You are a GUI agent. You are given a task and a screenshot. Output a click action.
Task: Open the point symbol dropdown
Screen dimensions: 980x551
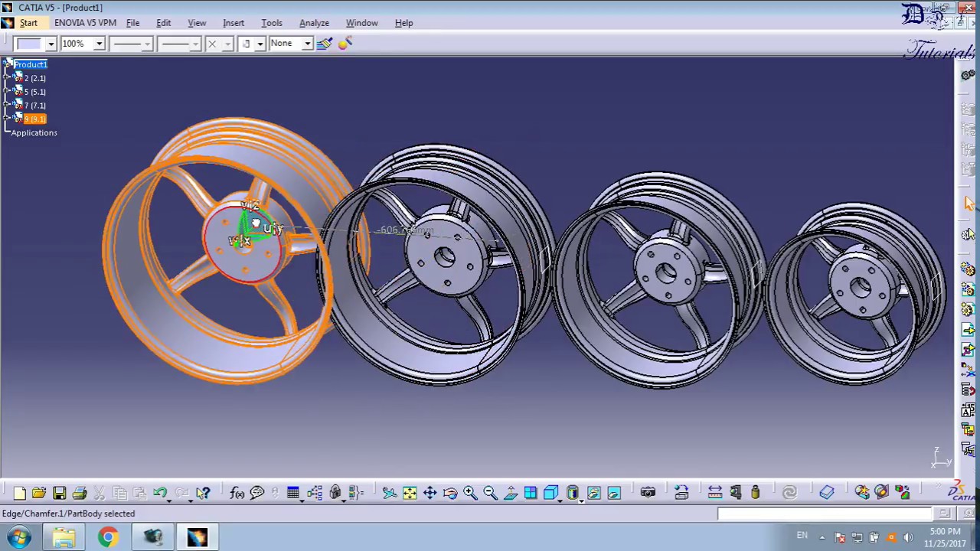[227, 44]
